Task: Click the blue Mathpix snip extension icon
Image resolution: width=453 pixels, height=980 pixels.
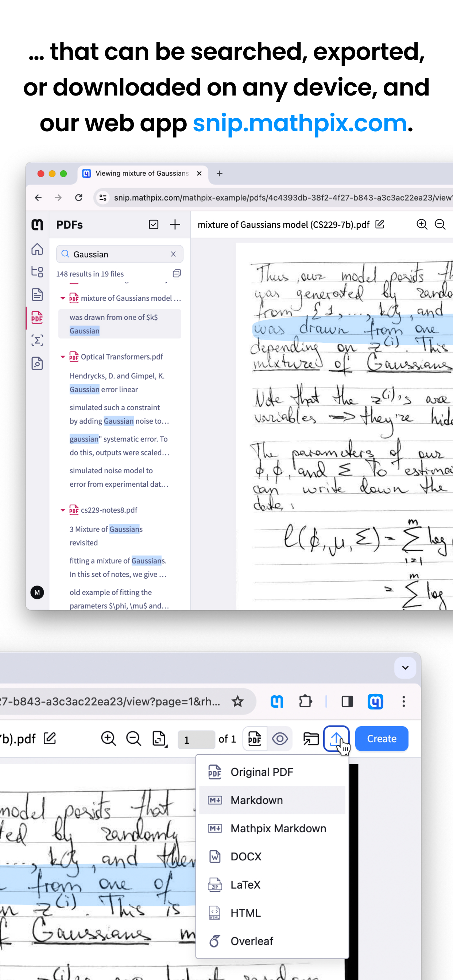Action: pyautogui.click(x=375, y=701)
